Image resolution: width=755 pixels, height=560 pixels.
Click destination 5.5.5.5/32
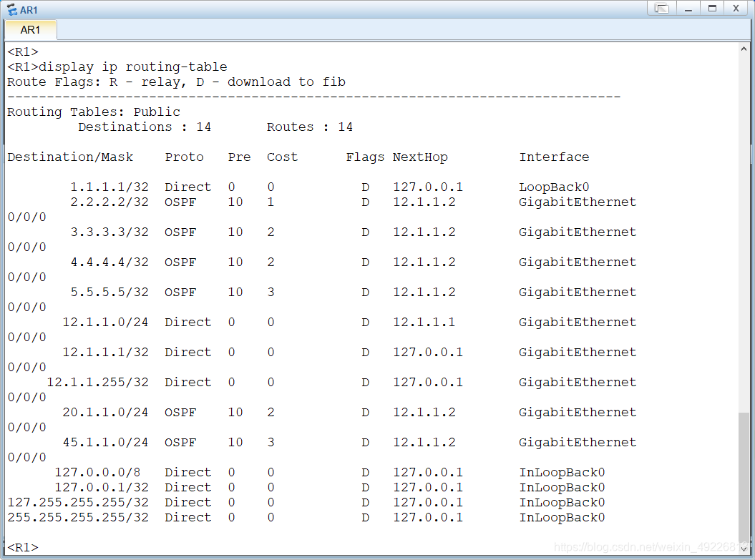[109, 292]
